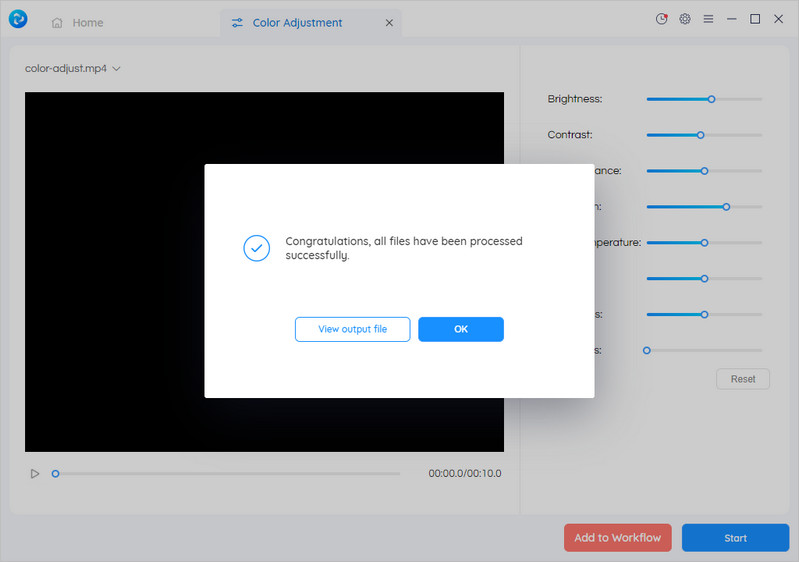Close the Color Adjustment tab
The height and width of the screenshot is (562, 799).
tap(389, 23)
